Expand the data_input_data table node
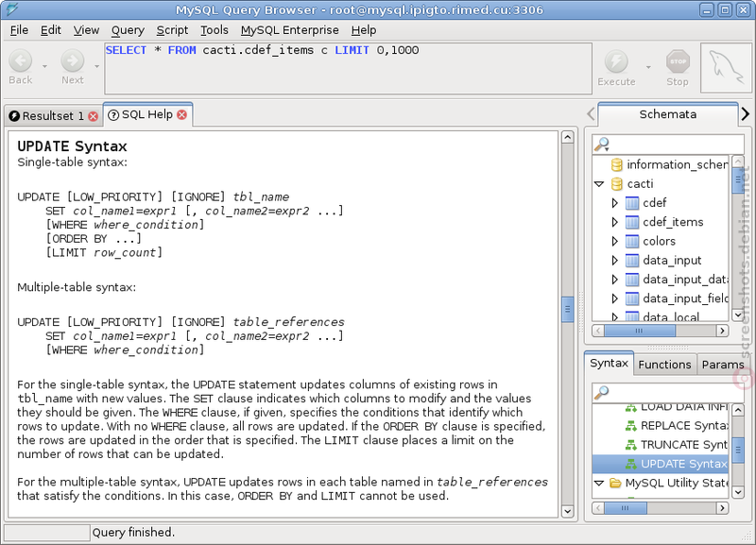756x545 pixels. click(x=615, y=280)
